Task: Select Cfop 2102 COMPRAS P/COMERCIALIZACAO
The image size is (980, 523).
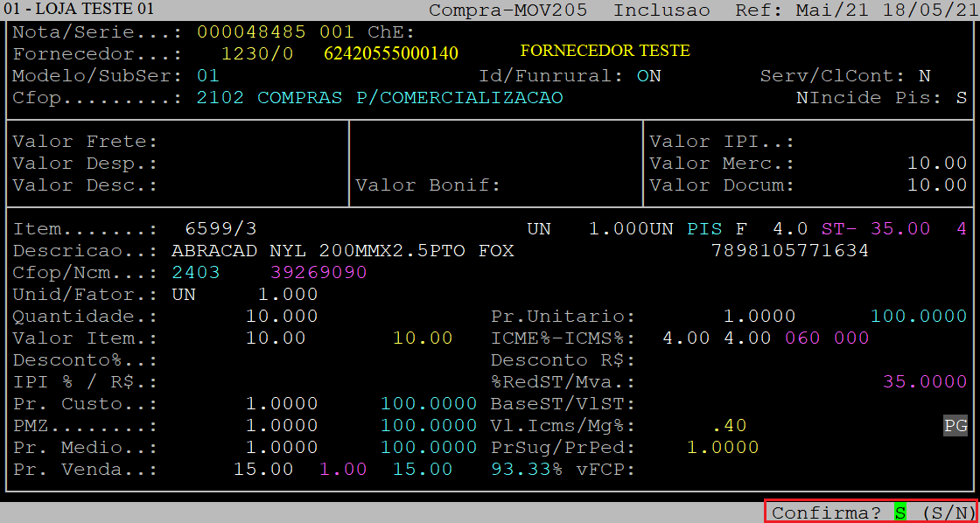Action: point(380,98)
